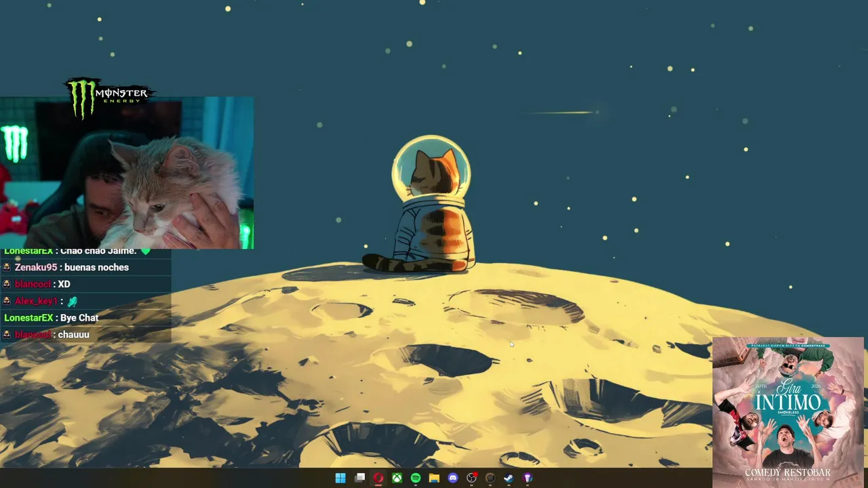The width and height of the screenshot is (868, 488).
Task: Open File Explorer from the taskbar
Action: [434, 478]
